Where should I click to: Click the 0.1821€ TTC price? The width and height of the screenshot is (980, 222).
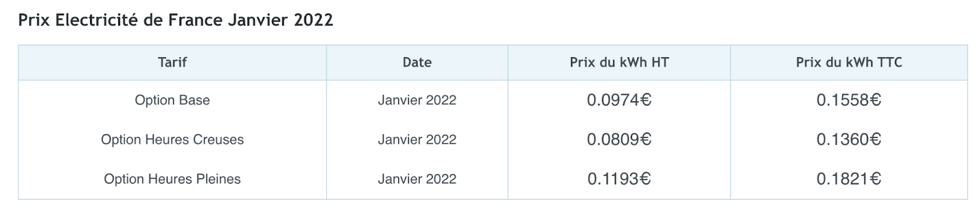click(x=849, y=179)
